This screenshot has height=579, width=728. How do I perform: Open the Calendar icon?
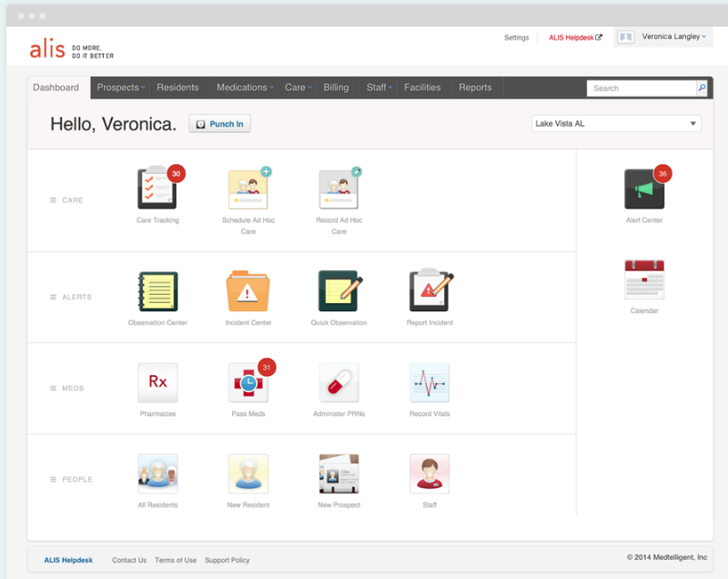644,279
